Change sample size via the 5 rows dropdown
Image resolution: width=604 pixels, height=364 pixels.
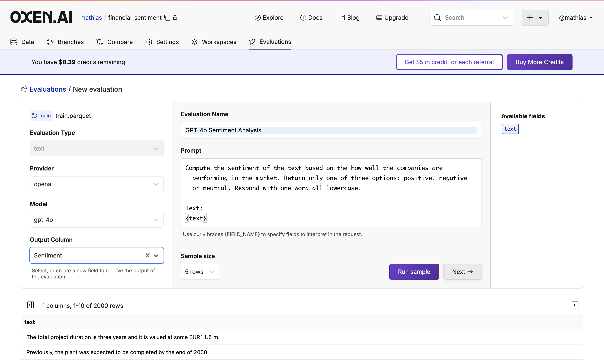click(200, 272)
